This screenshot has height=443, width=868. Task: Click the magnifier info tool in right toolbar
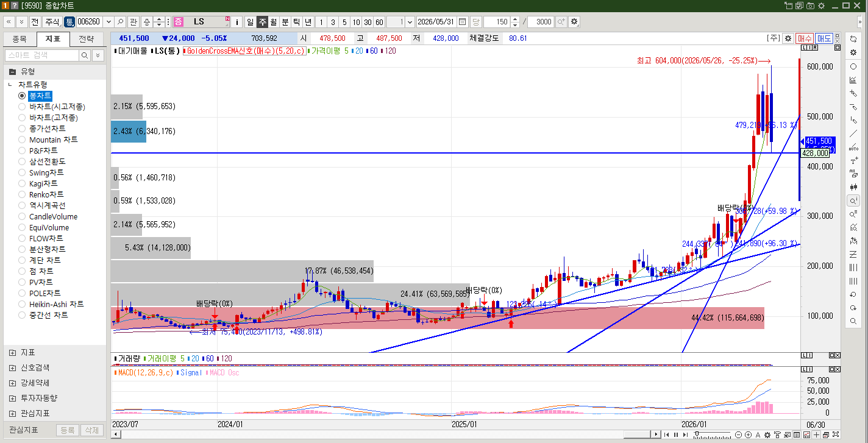(x=853, y=200)
